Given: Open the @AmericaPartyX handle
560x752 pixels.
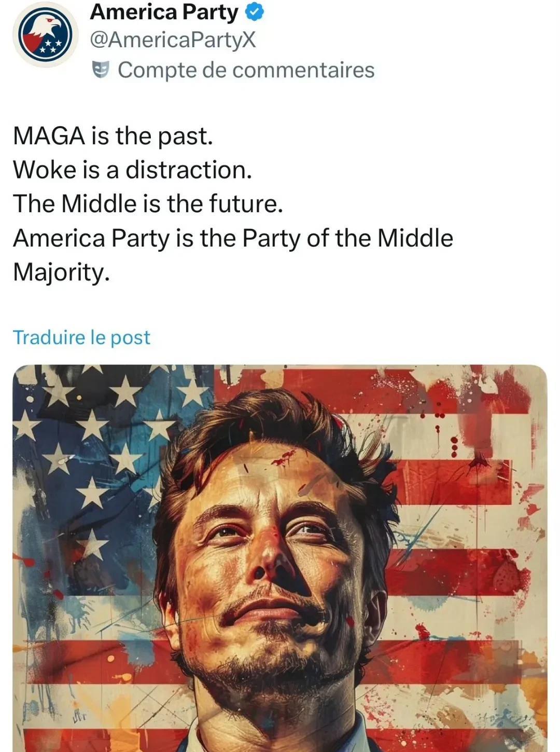Looking at the screenshot, I should tap(173, 40).
